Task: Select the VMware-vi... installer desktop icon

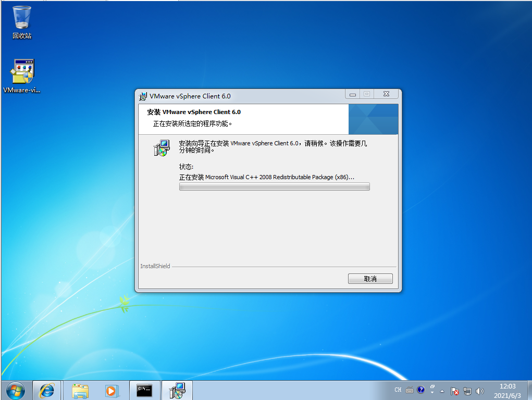Action: click(22, 77)
